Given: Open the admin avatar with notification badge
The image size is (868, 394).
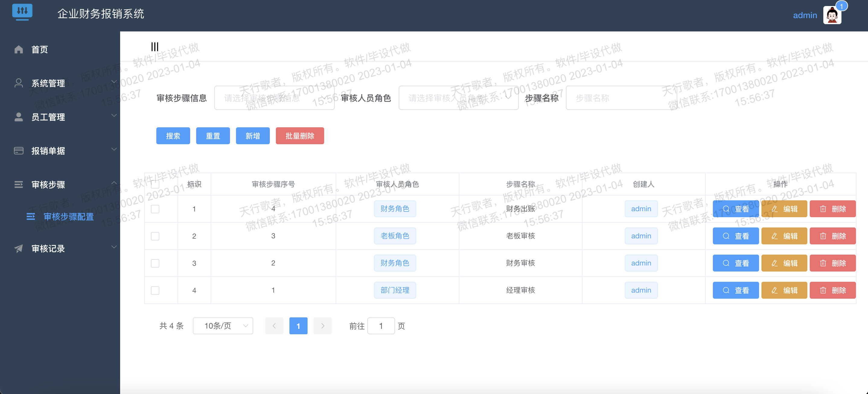Looking at the screenshot, I should 832,15.
